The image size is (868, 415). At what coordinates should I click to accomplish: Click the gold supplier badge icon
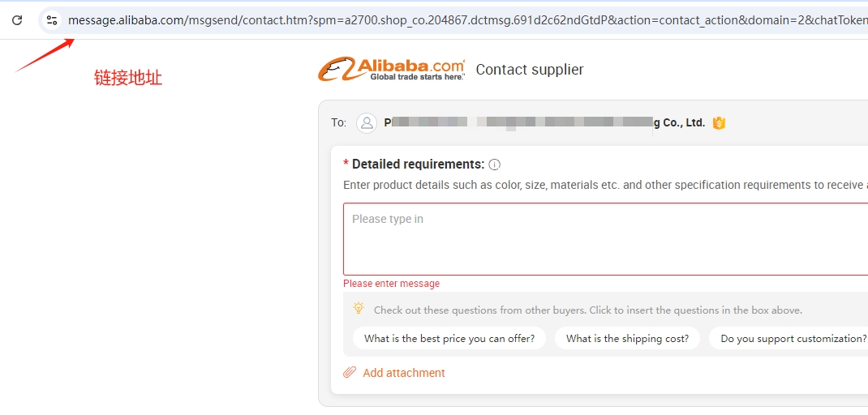pyautogui.click(x=719, y=123)
